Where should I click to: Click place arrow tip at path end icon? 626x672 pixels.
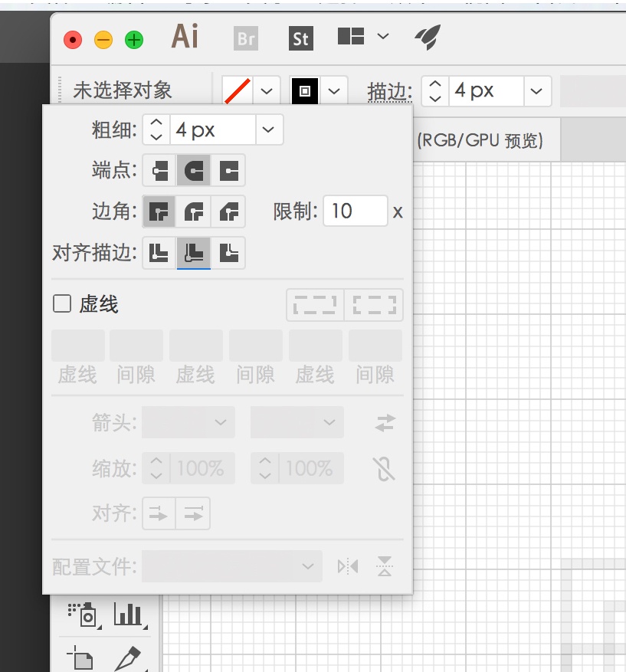click(193, 513)
